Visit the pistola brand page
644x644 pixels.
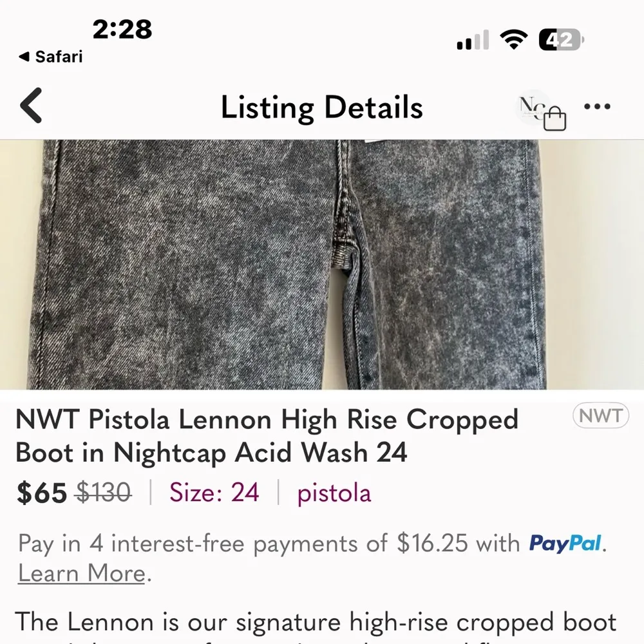click(334, 493)
